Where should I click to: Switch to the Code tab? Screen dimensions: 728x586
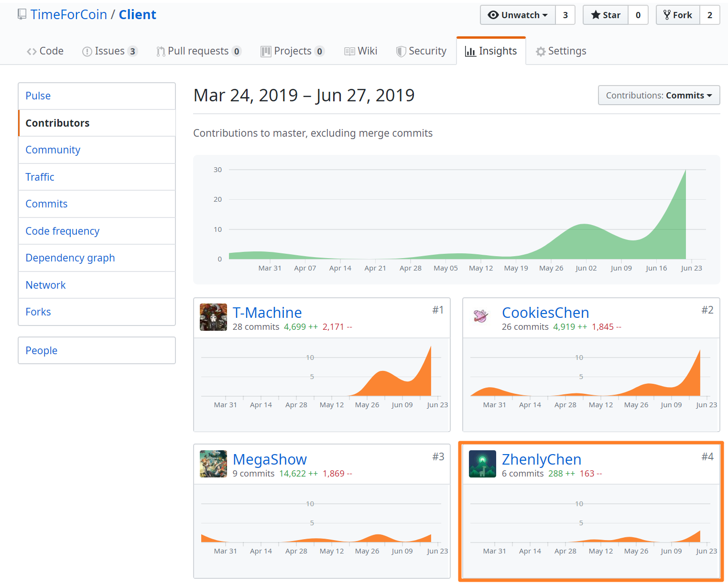coord(45,51)
